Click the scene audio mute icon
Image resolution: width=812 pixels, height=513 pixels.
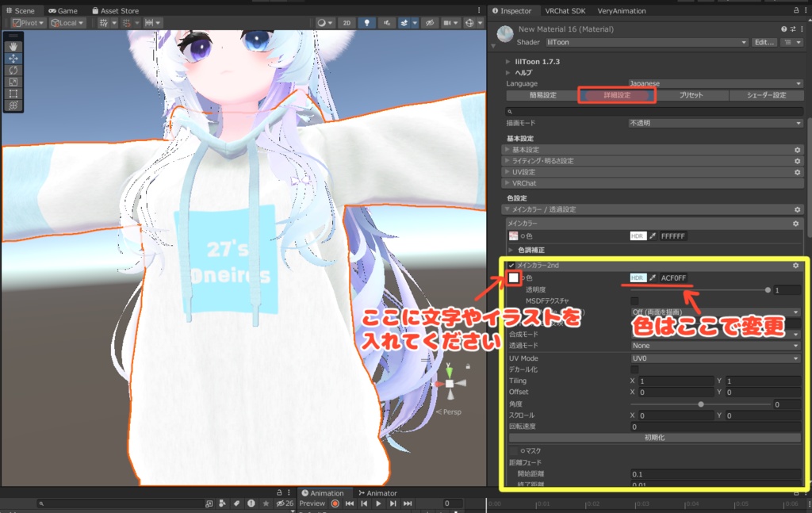pos(386,23)
